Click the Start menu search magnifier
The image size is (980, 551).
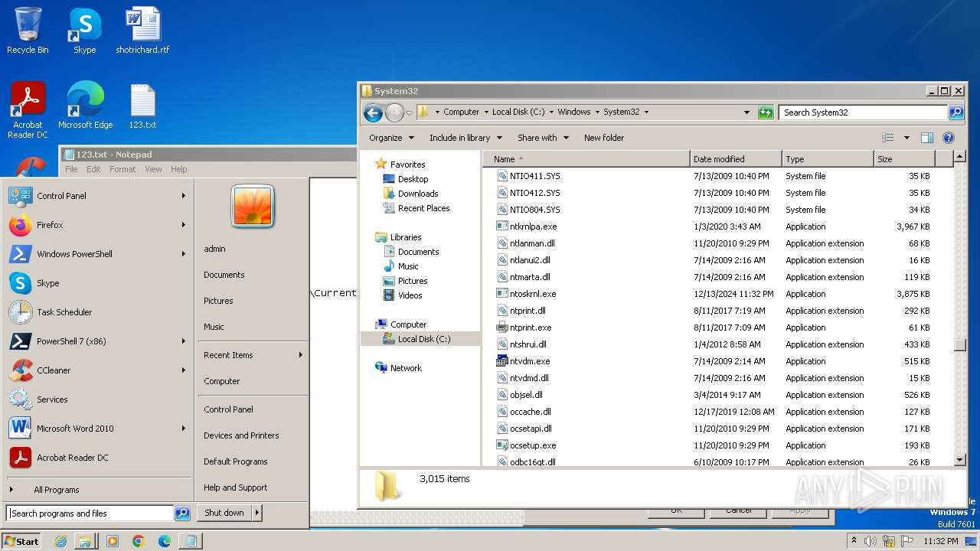click(x=182, y=514)
